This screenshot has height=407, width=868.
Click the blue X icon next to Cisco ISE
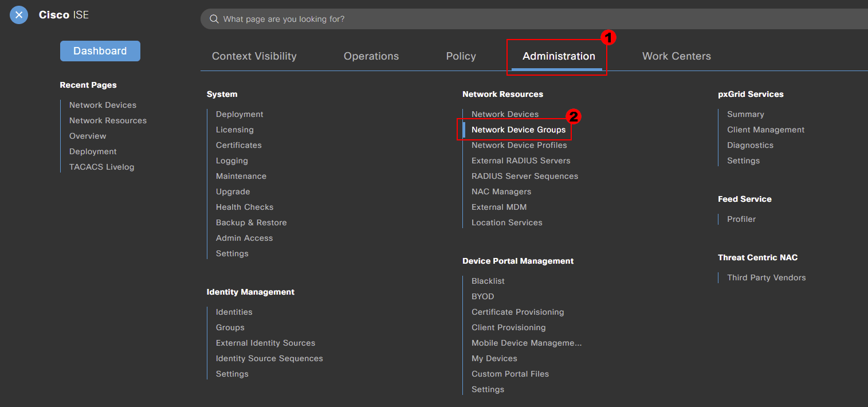coord(18,15)
